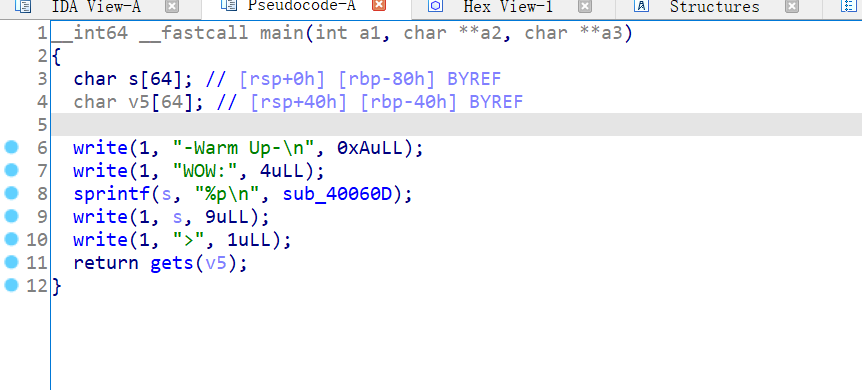Click the write call on line 6
Image resolution: width=862 pixels, height=390 pixels.
(x=101, y=149)
